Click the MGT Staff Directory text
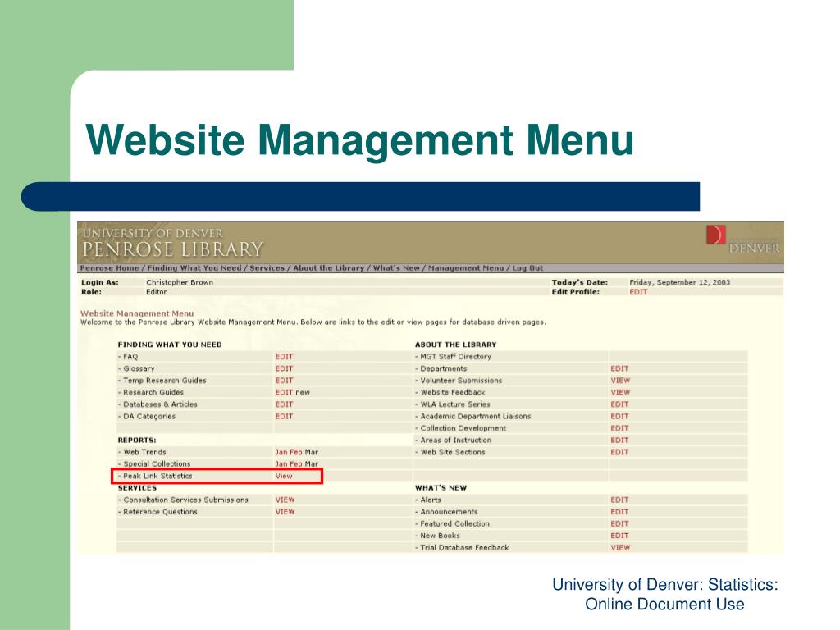 (455, 356)
